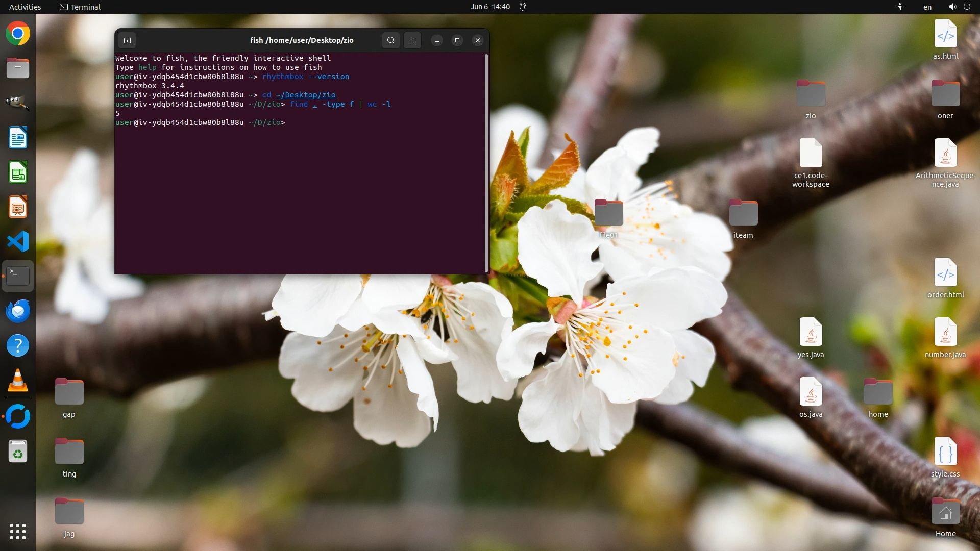Image resolution: width=980 pixels, height=551 pixels.
Task: Open system menu via volume icon
Action: [x=952, y=7]
